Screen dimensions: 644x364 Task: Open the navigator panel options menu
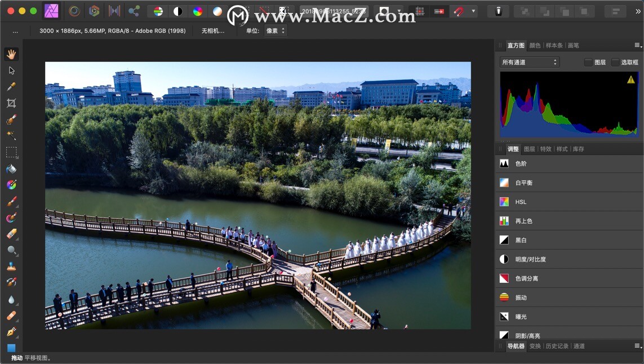click(x=638, y=346)
